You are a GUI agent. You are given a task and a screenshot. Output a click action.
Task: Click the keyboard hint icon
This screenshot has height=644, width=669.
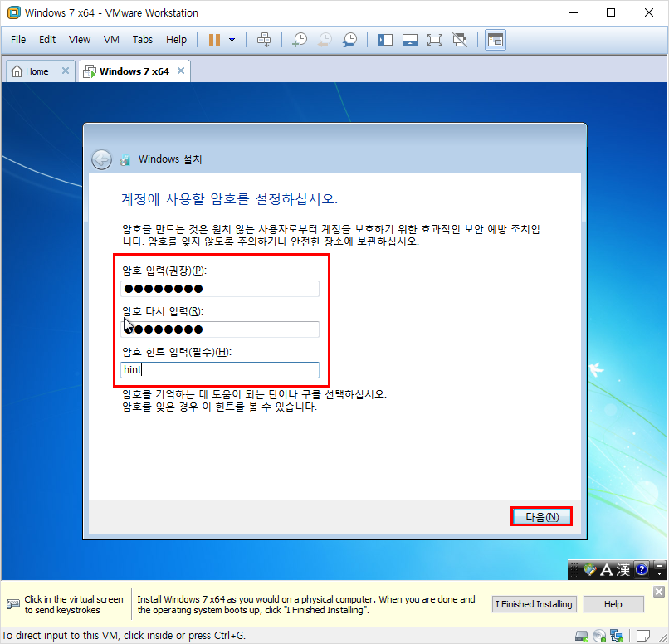tap(12, 604)
